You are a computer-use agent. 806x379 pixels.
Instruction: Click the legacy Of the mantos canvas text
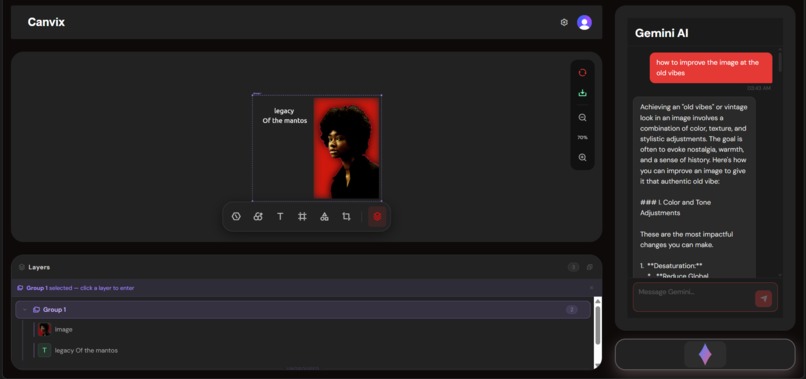click(284, 116)
